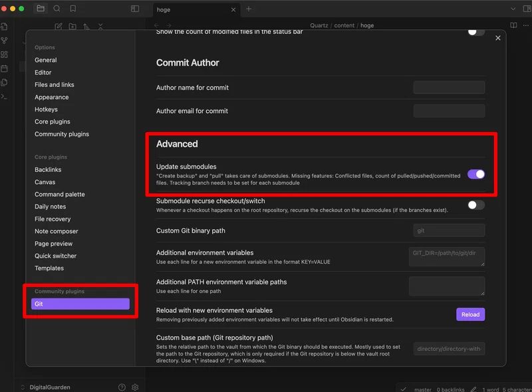The height and width of the screenshot is (392, 532).
Task: Open graph view ribbon icon
Action: click(x=4, y=41)
